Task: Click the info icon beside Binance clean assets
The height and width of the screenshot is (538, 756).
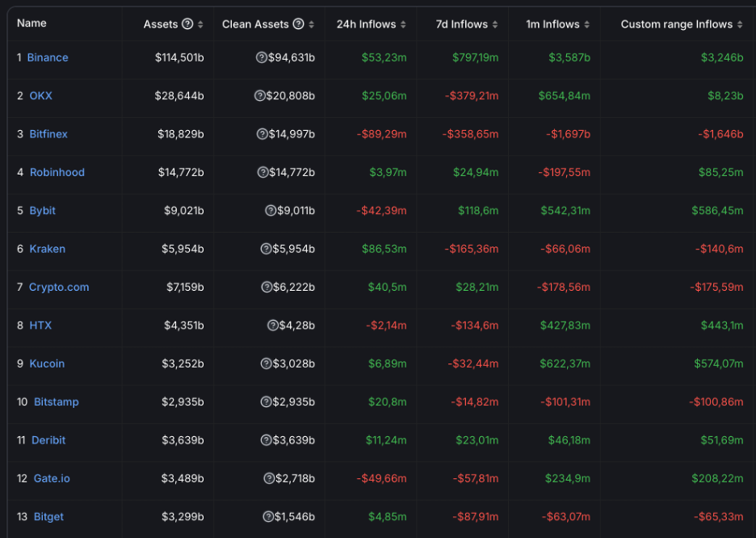Action: click(x=261, y=57)
